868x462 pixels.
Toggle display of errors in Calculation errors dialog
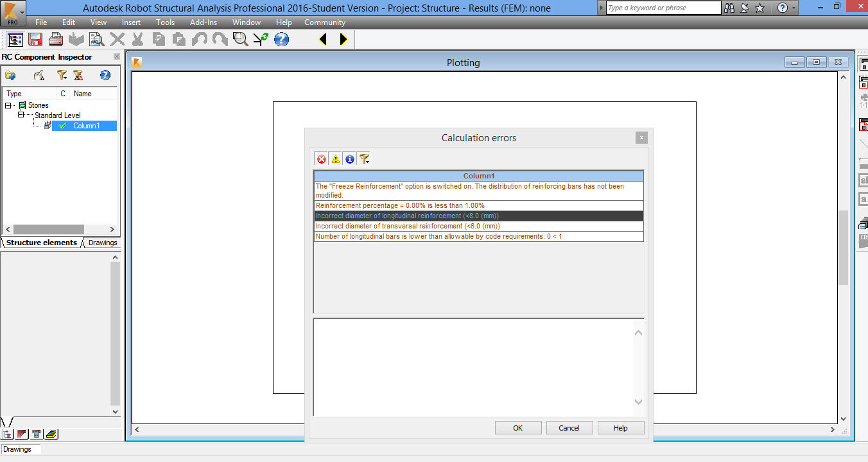coord(321,158)
